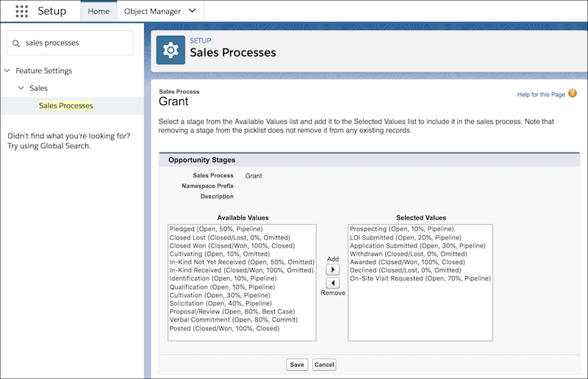588x379 pixels.
Task: Select Withdrawn (Closed/Lost, 0%, Omitted)
Action: click(x=409, y=254)
